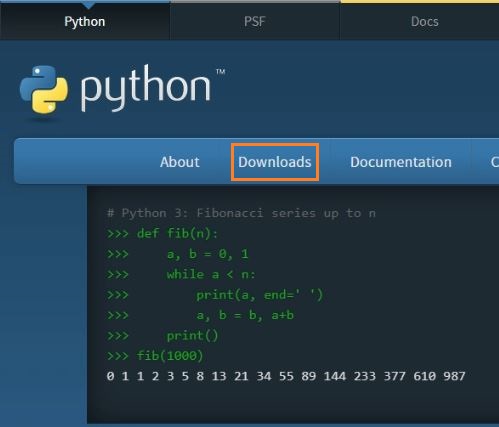Open the About menu
The height and width of the screenshot is (427, 499).
coord(180,162)
